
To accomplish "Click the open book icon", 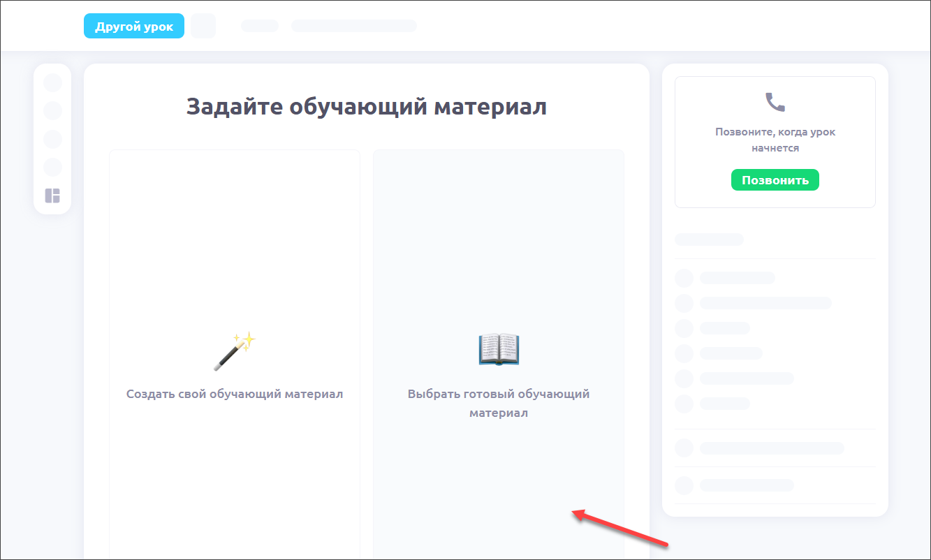I will 499,349.
